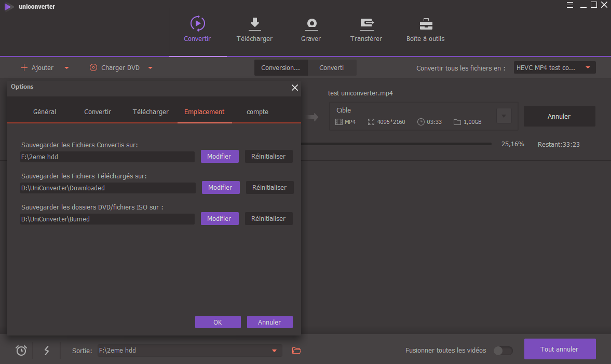
Task: Open the Convertir section icon
Action: click(x=198, y=23)
